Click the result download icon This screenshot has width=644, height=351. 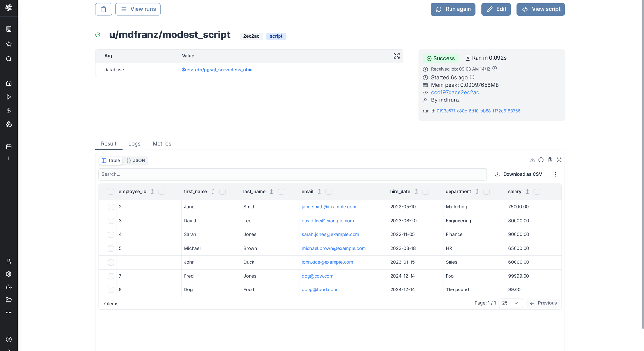[532, 160]
